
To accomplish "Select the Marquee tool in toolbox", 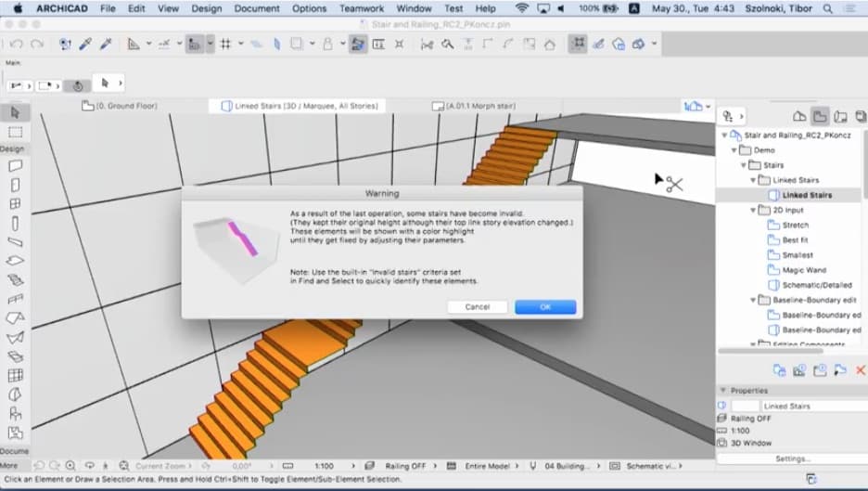I will pyautogui.click(x=15, y=132).
